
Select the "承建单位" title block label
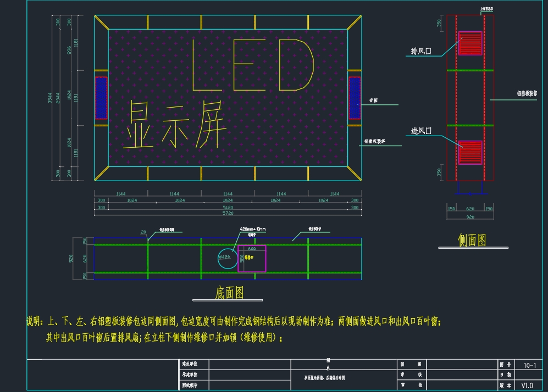[190, 374]
